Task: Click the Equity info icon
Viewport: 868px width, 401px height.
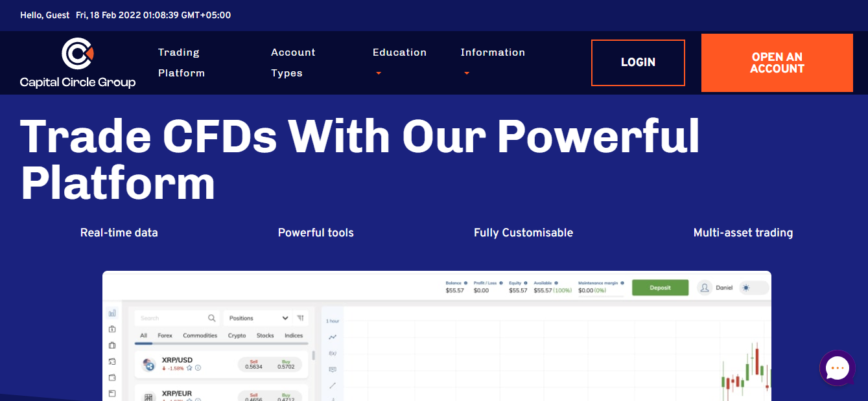Action: 526,283
